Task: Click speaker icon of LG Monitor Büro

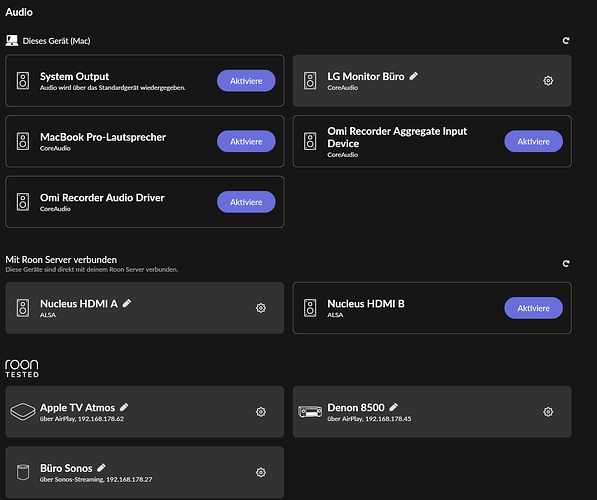Action: (310, 81)
